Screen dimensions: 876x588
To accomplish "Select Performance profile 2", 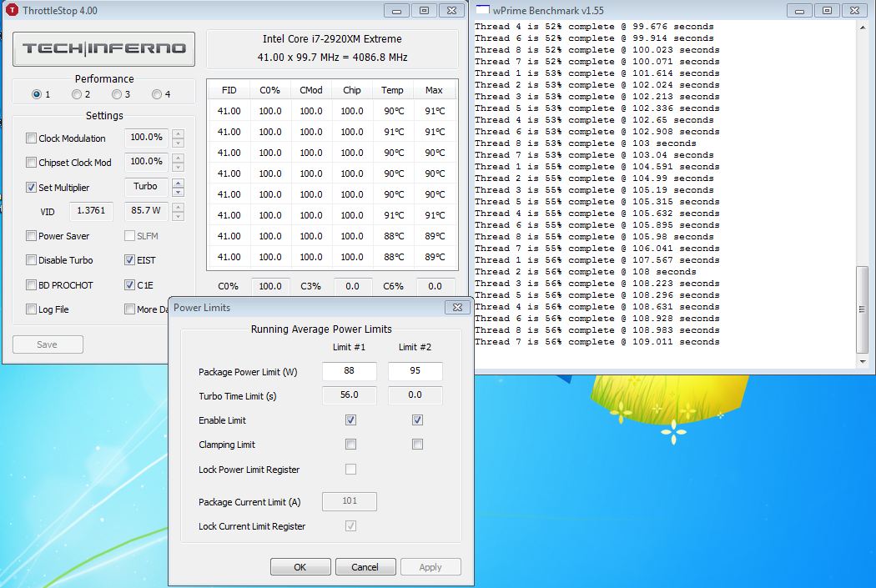I will point(77,94).
